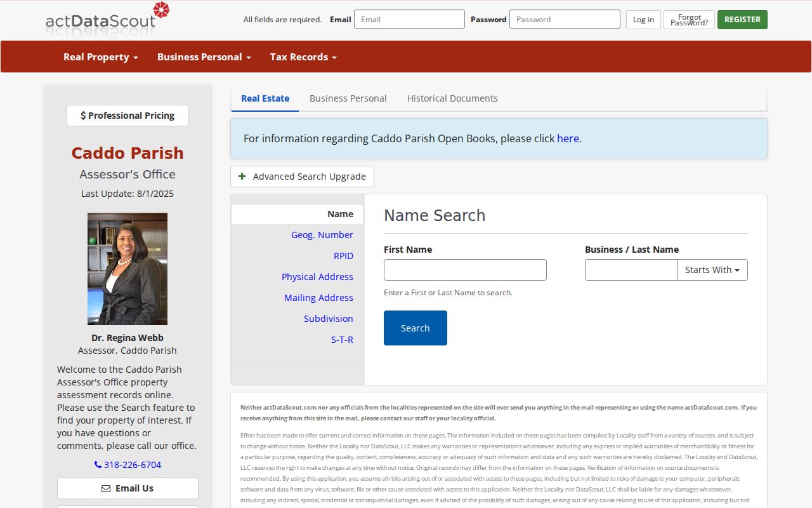
Task: Choose Geog. Number search option
Action: coord(322,235)
